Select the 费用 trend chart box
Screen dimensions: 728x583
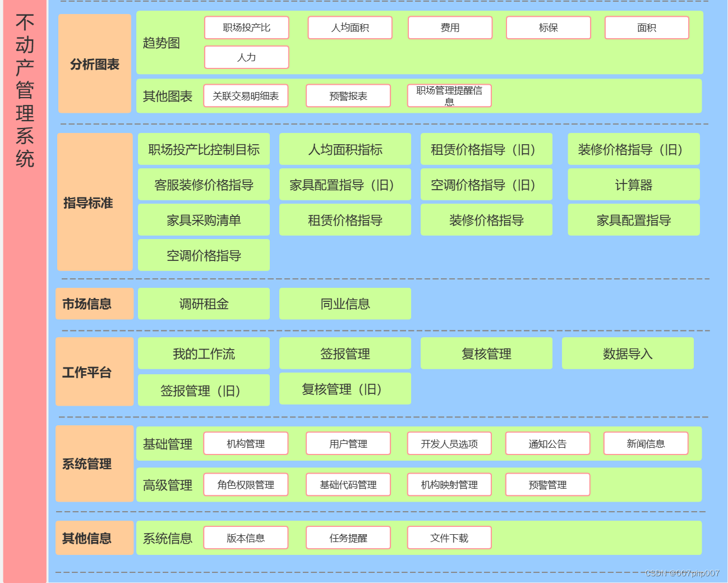tap(450, 27)
